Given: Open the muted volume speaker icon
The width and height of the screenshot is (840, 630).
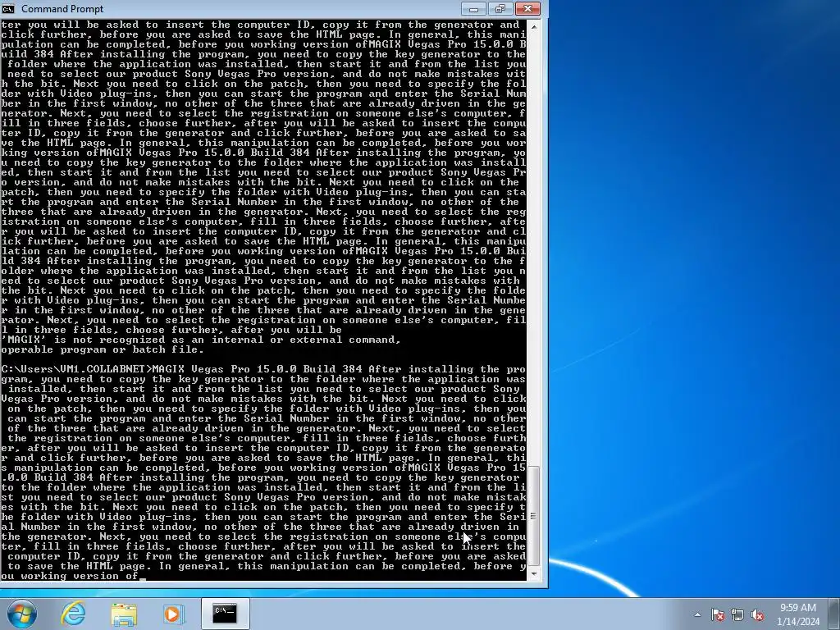Looking at the screenshot, I should click(x=757, y=614).
